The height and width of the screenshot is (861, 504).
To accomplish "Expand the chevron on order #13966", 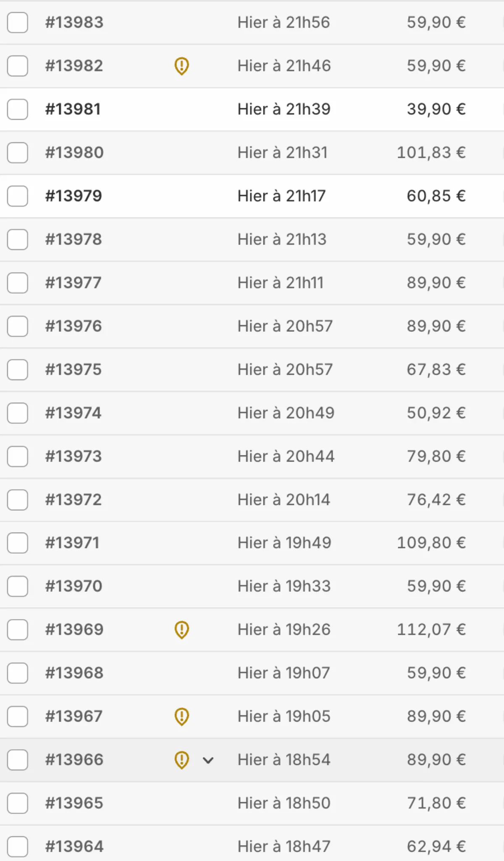I will pyautogui.click(x=208, y=760).
